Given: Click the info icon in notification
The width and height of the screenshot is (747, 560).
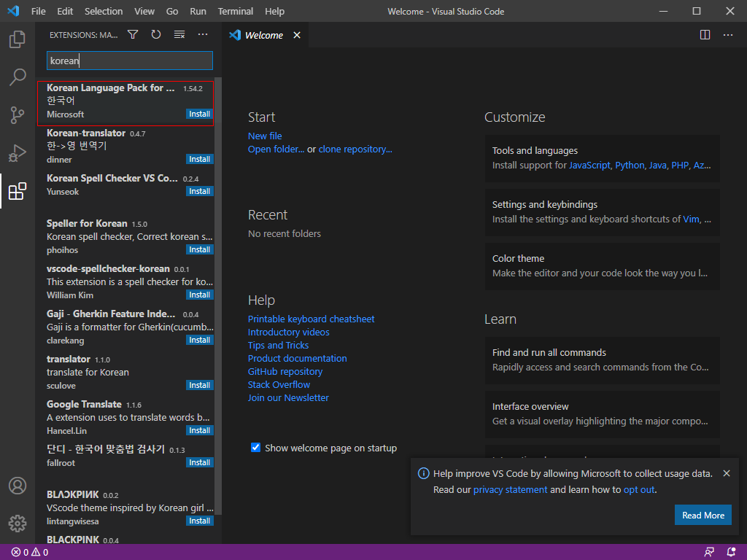Looking at the screenshot, I should coord(423,473).
